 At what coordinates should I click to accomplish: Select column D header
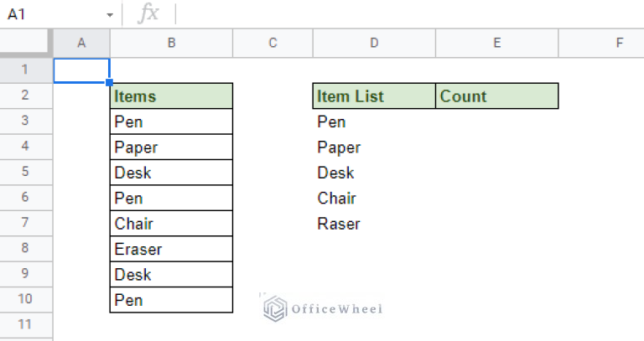pyautogui.click(x=374, y=43)
